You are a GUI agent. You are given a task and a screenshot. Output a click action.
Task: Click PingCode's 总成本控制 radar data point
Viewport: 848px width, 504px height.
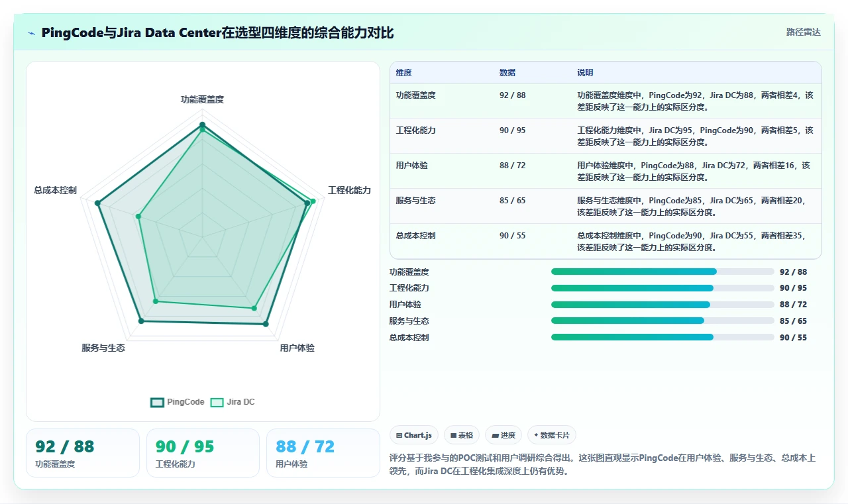point(97,203)
